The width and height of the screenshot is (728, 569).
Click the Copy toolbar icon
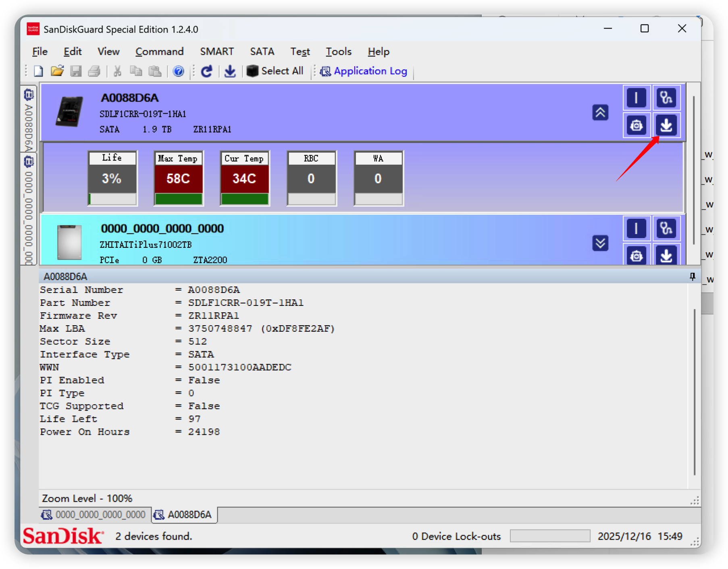[x=136, y=71]
